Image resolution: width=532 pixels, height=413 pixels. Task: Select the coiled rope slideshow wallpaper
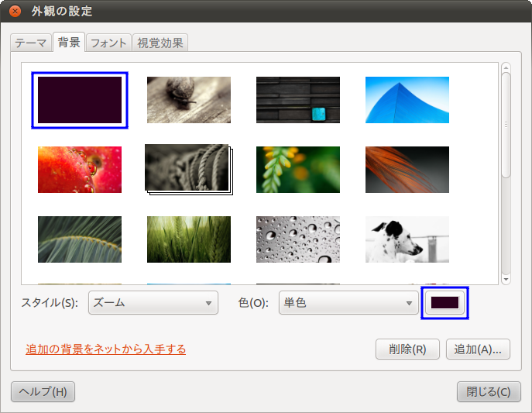coord(189,170)
